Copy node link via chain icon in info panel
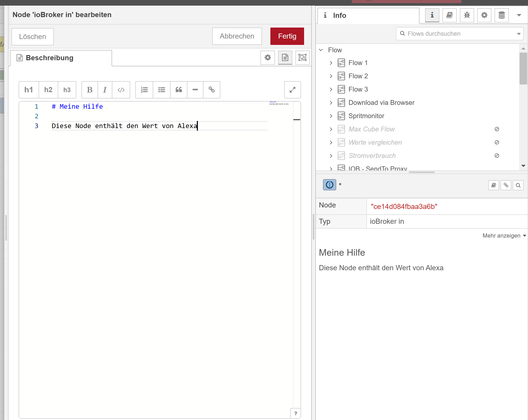This screenshot has height=420, width=528. [506, 185]
